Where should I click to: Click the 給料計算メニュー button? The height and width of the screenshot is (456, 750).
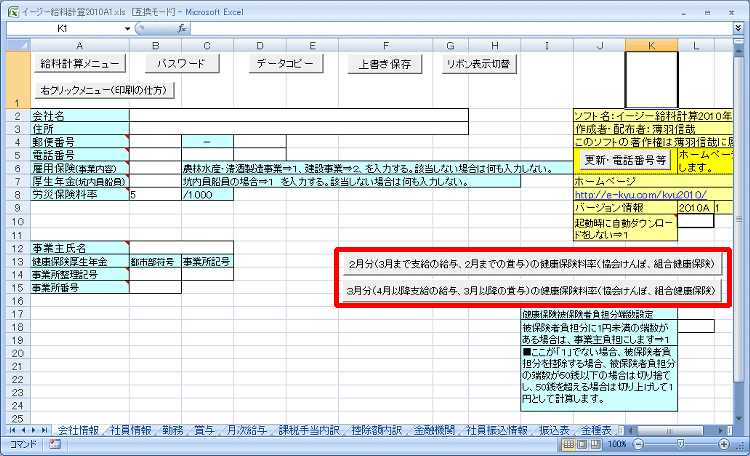click(x=80, y=64)
